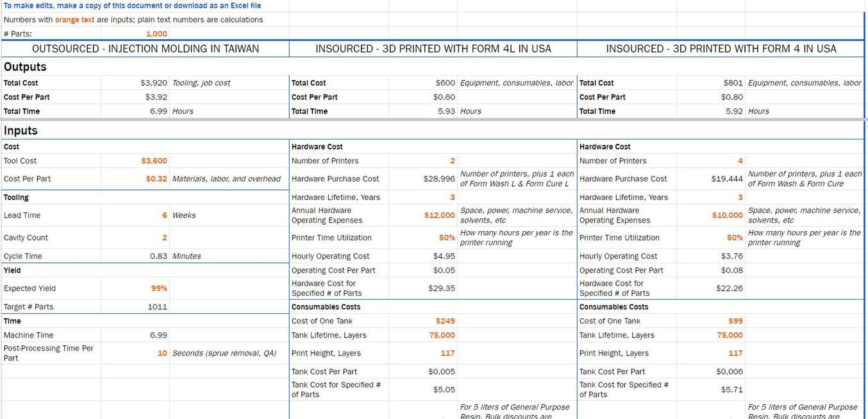Select the Post-Processing Time Per Part value 10
868x419 pixels.
[x=162, y=354]
